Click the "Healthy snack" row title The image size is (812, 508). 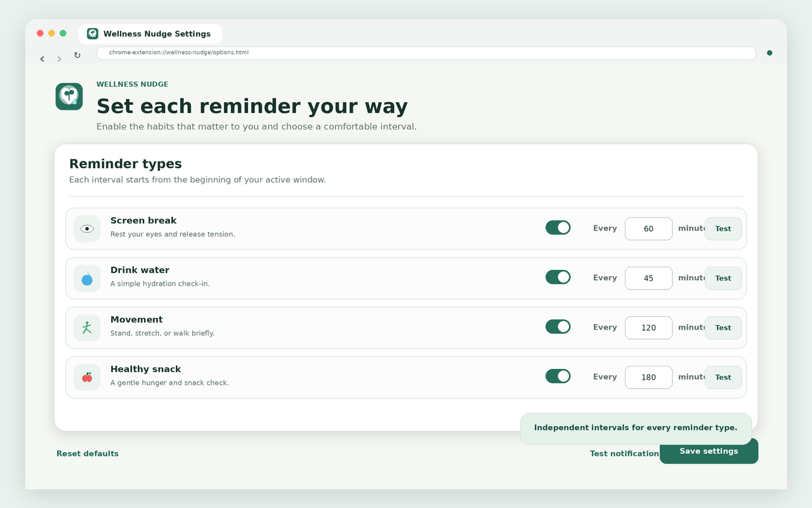coord(145,369)
